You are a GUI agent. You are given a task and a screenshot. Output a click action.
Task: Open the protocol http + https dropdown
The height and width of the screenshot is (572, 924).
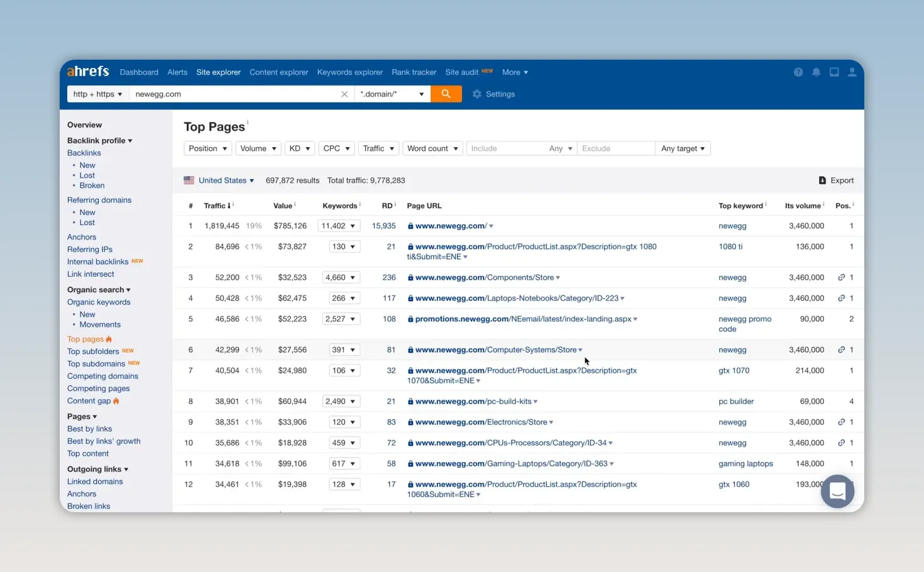(97, 94)
